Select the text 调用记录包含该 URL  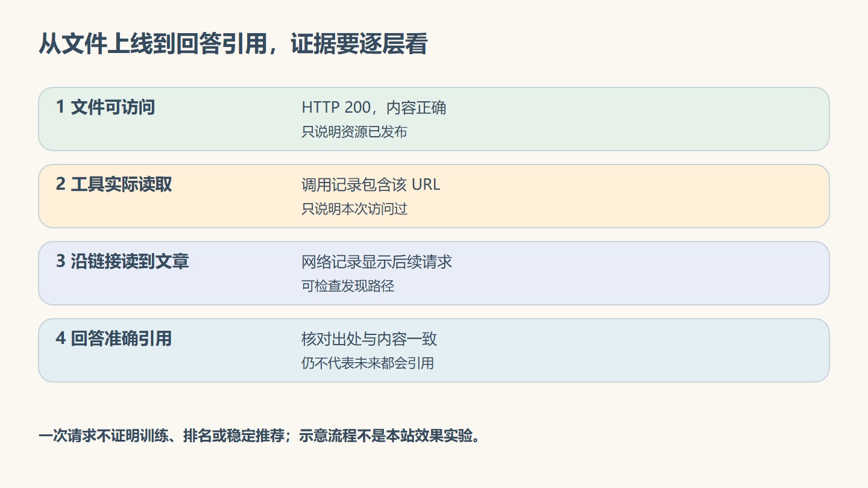(x=371, y=185)
